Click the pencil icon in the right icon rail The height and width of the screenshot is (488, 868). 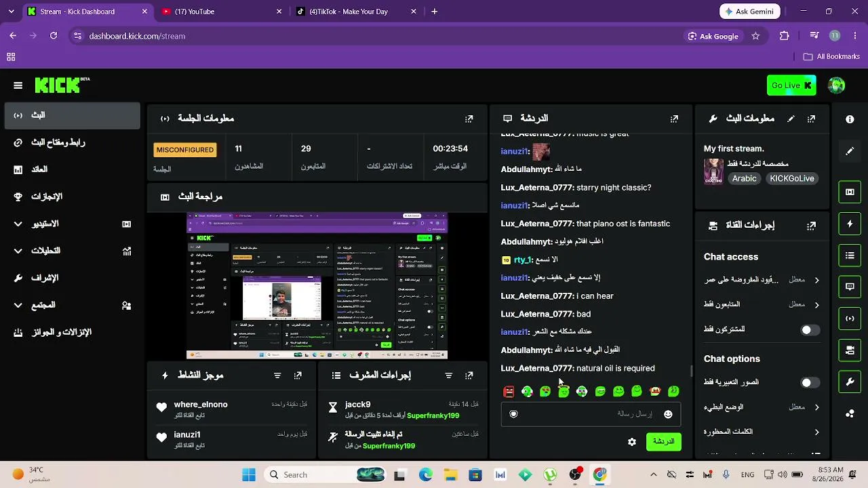coord(850,151)
